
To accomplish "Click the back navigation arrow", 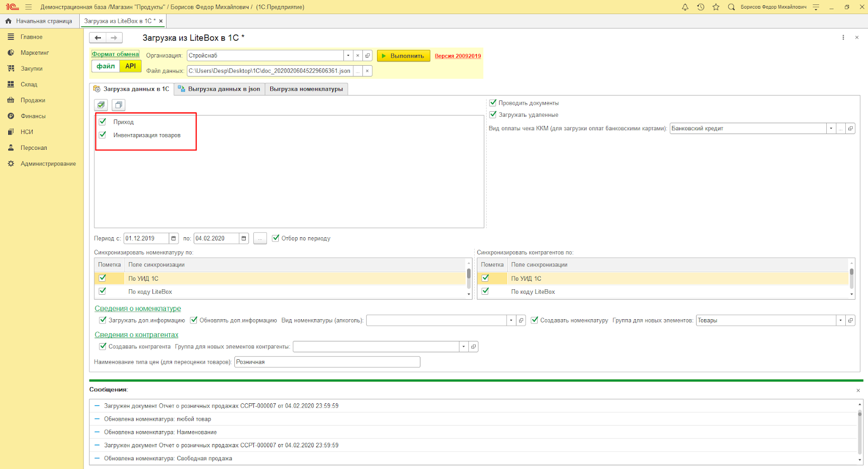I will (98, 37).
